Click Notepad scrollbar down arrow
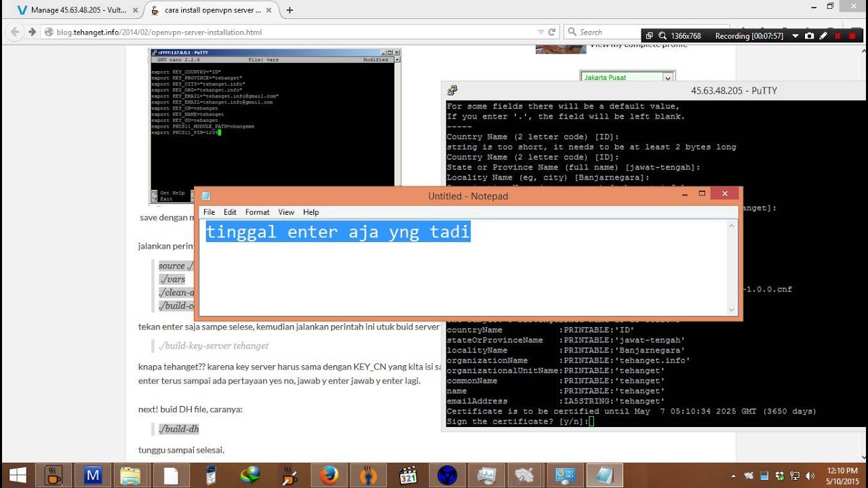 coord(732,310)
